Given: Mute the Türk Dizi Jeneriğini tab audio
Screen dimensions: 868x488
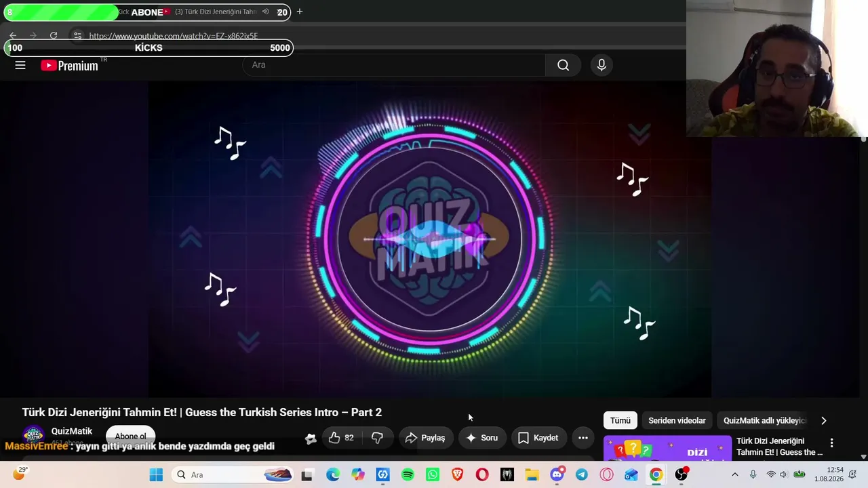Looking at the screenshot, I should (x=265, y=12).
